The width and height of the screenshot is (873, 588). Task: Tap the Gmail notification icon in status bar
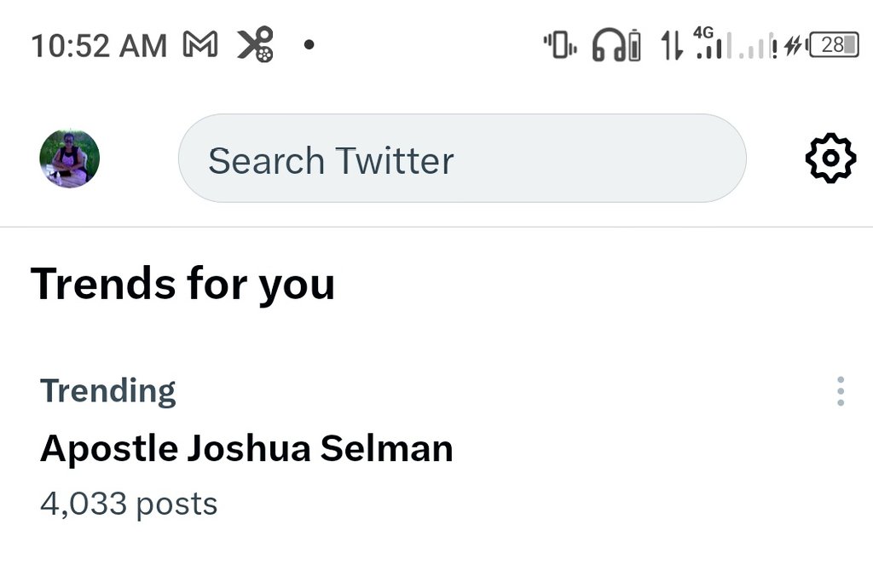click(x=200, y=44)
